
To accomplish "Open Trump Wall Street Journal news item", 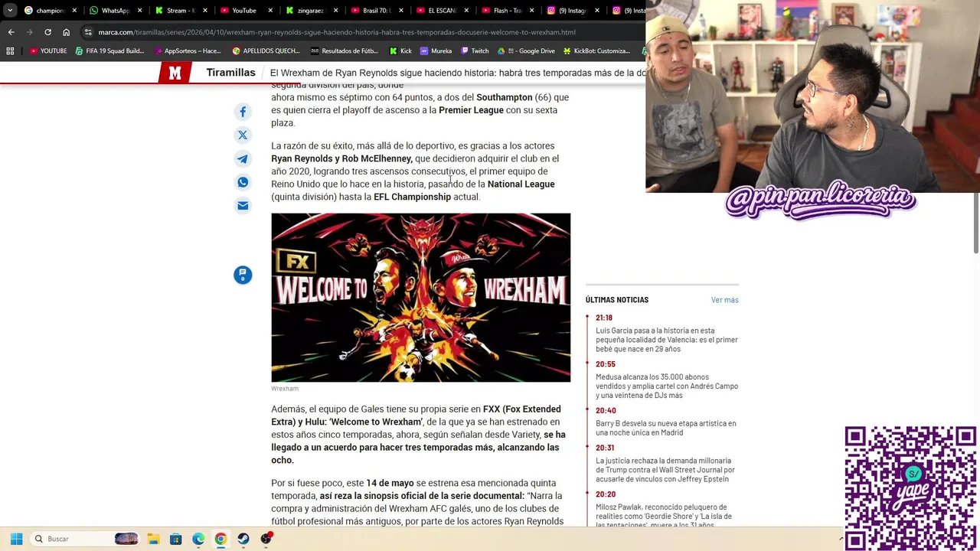I will point(665,470).
